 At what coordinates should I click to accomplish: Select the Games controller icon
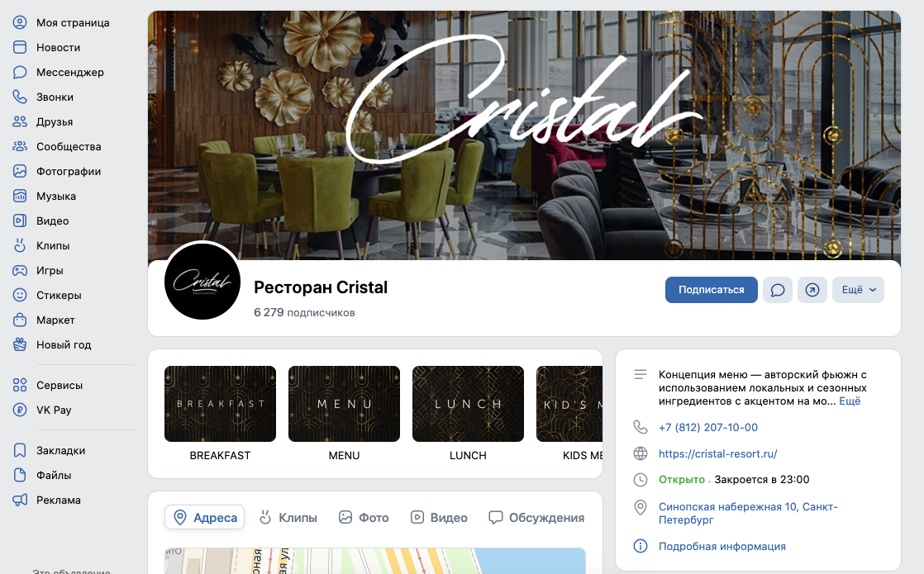click(x=20, y=270)
